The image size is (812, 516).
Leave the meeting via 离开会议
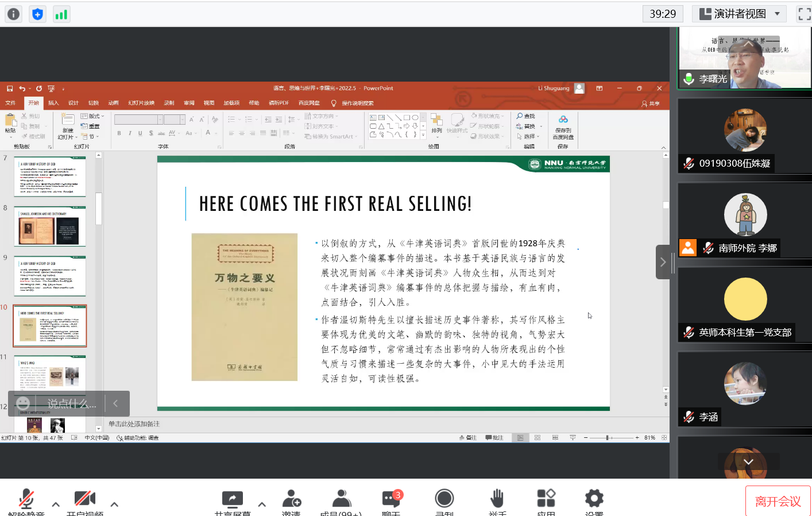(778, 501)
